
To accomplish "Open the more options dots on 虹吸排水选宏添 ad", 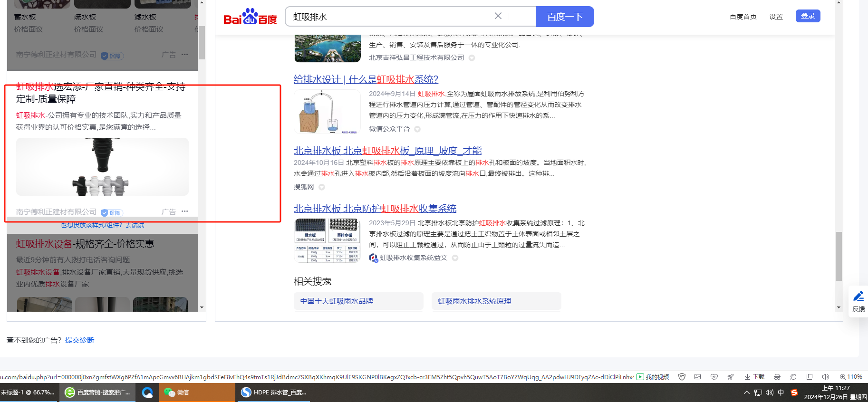I will [x=185, y=211].
